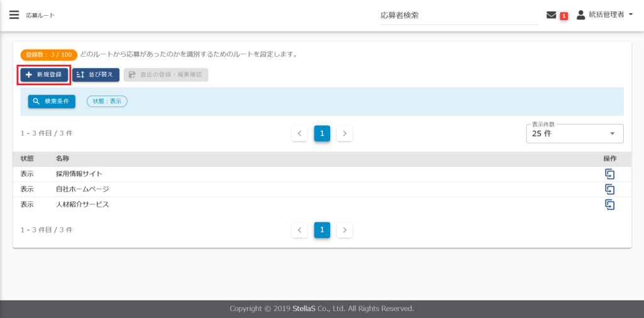
Task: Open the mail notifications icon
Action: point(552,15)
